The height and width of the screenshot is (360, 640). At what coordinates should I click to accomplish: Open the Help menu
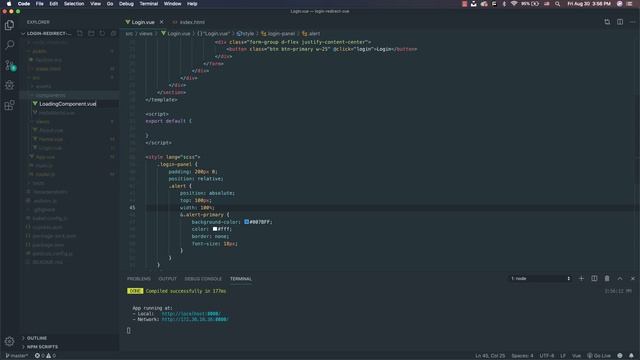tap(192, 4)
